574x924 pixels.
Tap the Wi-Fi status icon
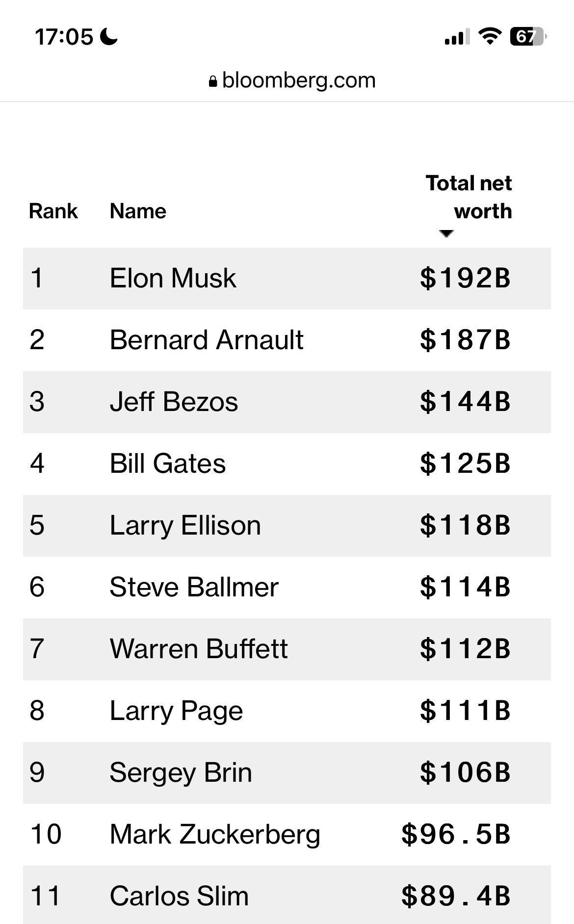pos(489,36)
